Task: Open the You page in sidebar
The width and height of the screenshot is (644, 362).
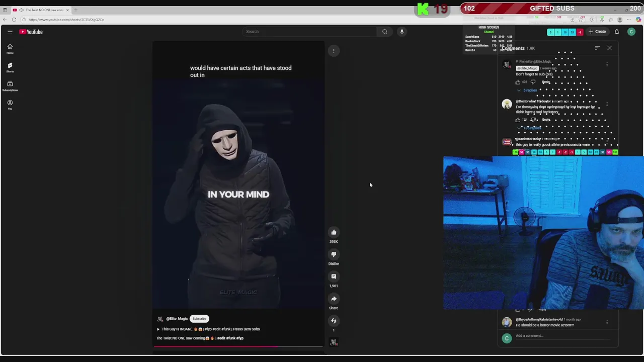Action: pyautogui.click(x=10, y=105)
